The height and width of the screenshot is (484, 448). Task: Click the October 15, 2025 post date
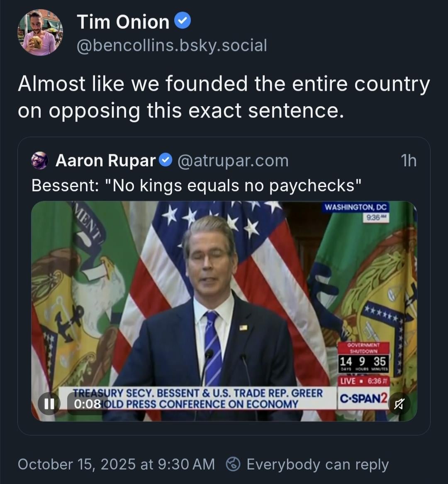(116, 465)
